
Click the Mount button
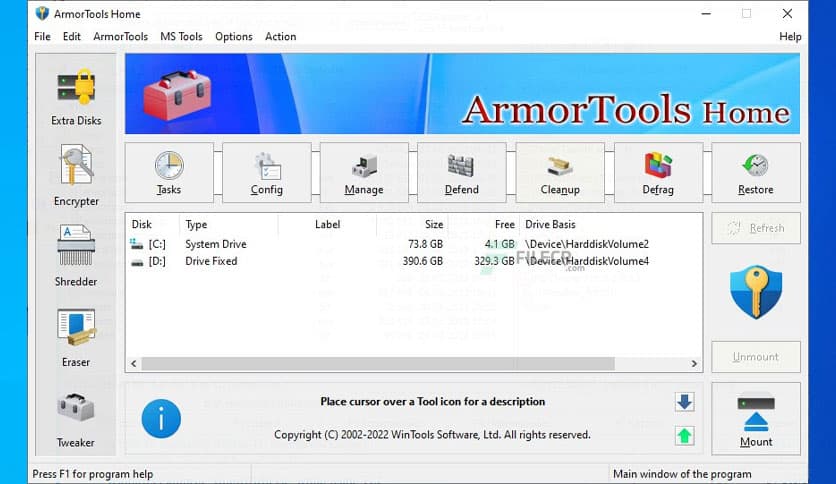[x=755, y=418]
